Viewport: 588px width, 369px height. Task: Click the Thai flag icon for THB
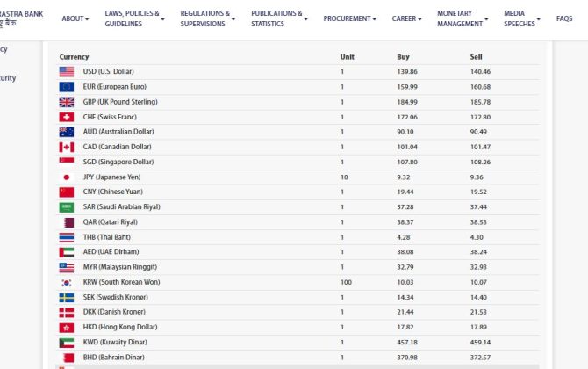[x=67, y=237]
